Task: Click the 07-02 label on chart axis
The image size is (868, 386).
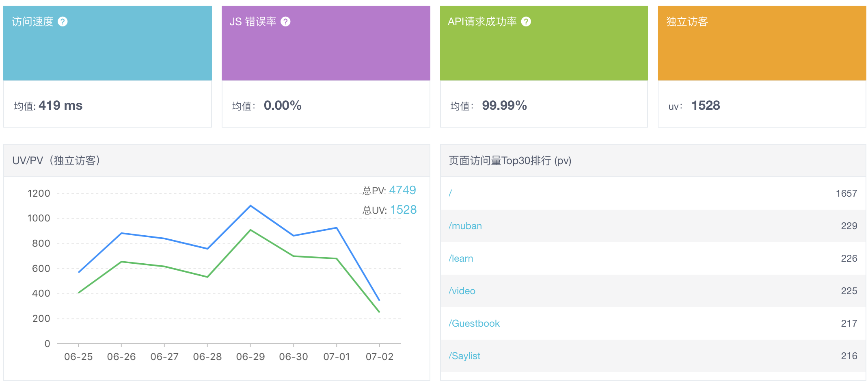Action: (379, 357)
